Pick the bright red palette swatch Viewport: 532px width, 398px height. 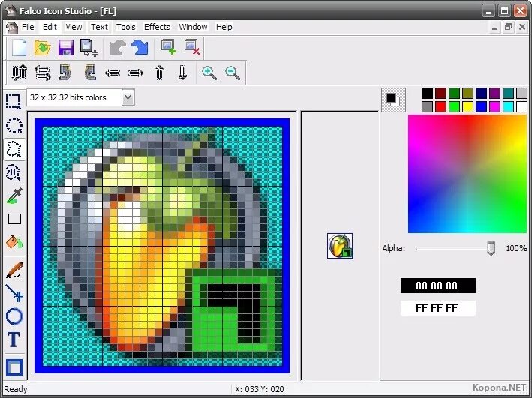coord(440,106)
